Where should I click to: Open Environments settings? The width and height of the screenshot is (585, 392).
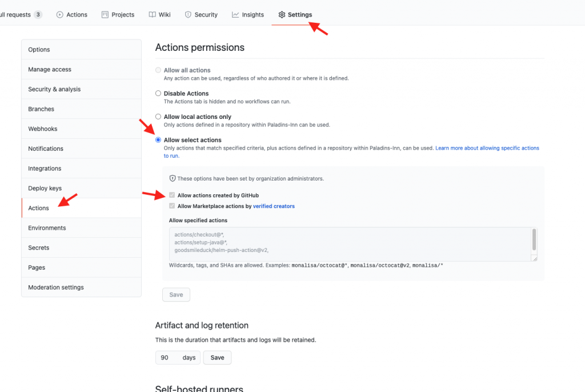(81, 228)
